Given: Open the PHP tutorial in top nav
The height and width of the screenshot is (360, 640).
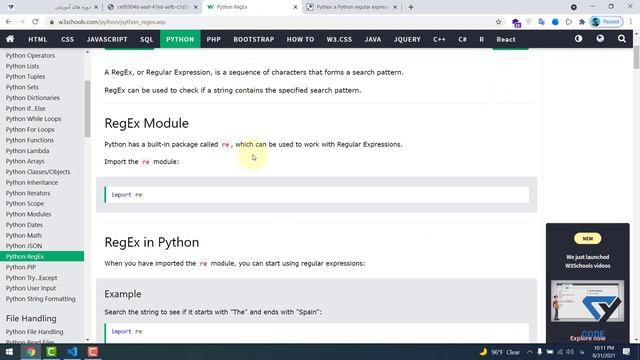Looking at the screenshot, I should [213, 39].
